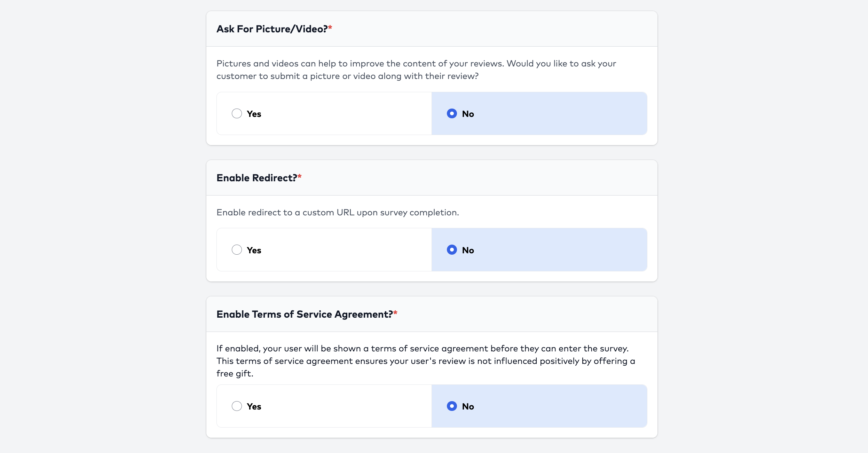Select No radio for Ask For Picture/Video

452,113
